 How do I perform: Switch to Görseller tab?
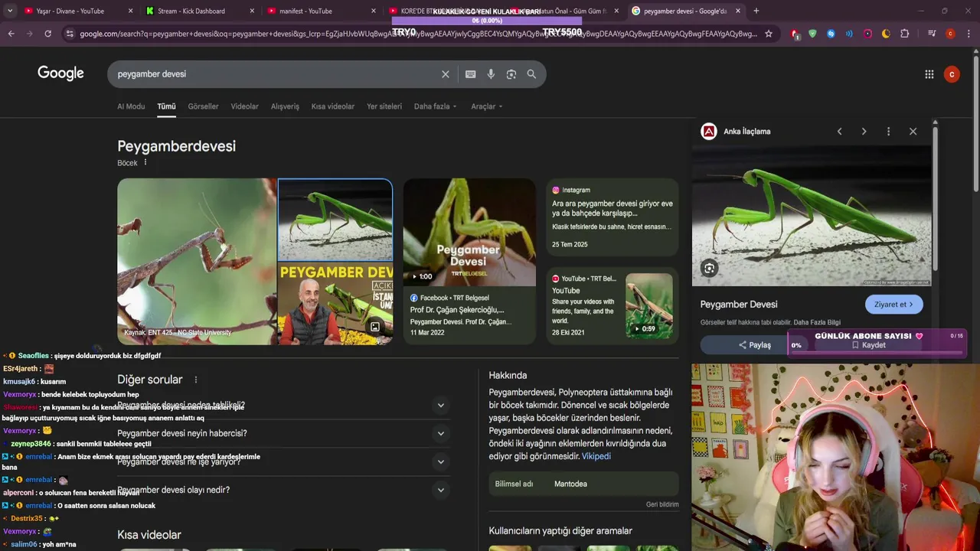click(x=203, y=106)
